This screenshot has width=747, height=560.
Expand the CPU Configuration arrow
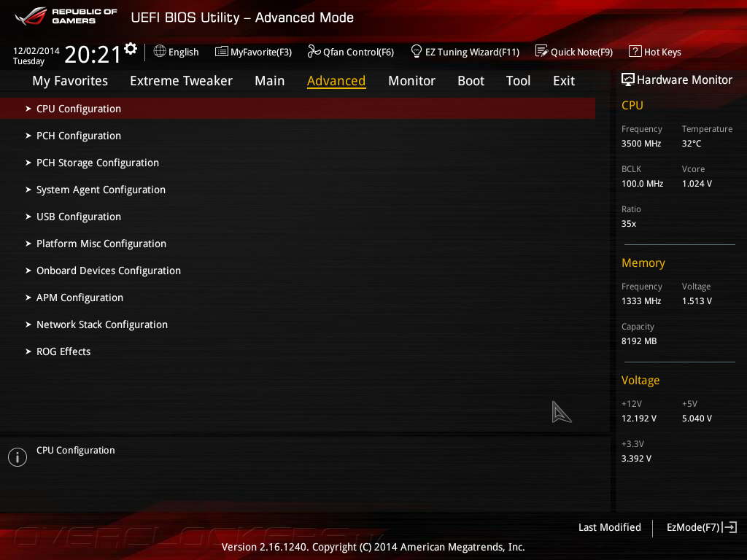coord(28,109)
